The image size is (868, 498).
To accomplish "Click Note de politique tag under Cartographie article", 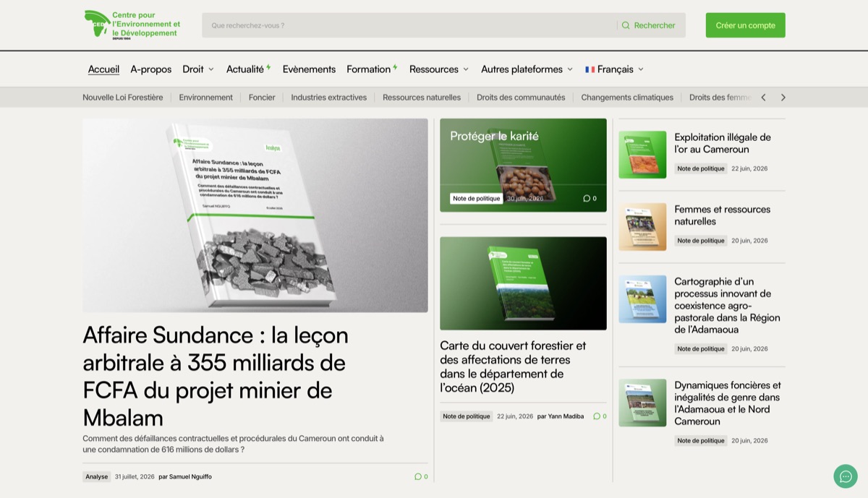I will click(701, 348).
